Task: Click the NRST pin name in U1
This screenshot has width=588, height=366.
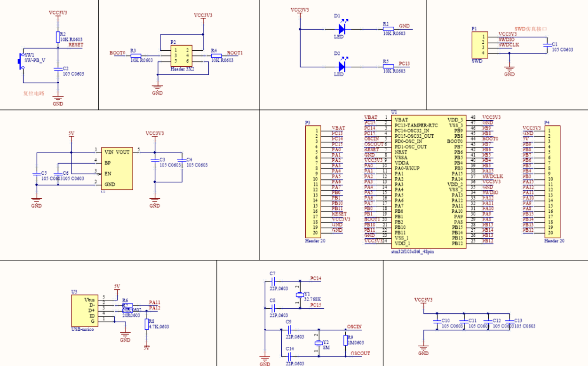Action: tap(401, 152)
